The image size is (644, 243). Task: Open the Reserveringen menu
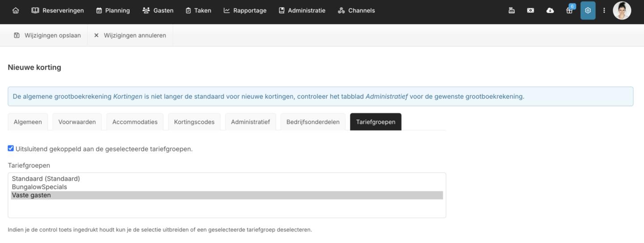(58, 10)
